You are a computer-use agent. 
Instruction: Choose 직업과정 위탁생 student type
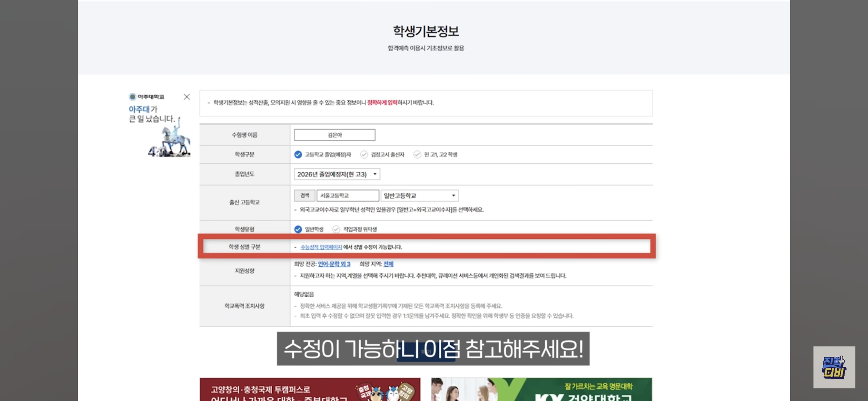click(x=336, y=229)
